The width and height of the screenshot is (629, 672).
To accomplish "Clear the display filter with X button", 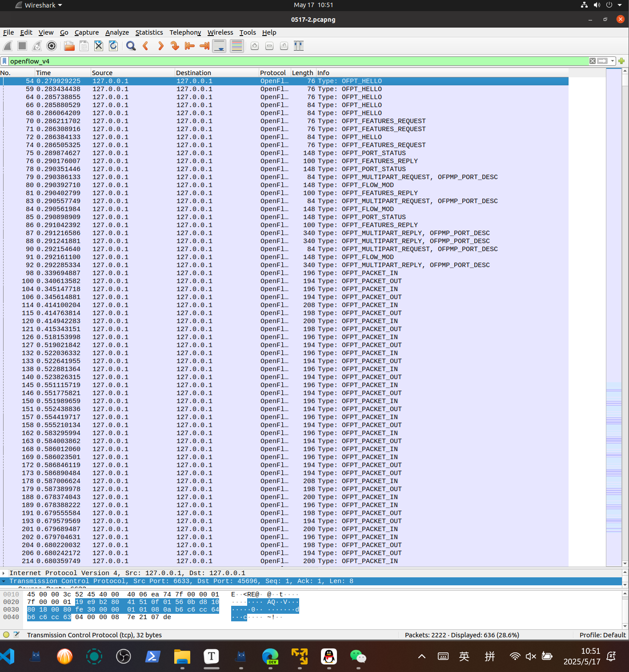I will pos(593,61).
